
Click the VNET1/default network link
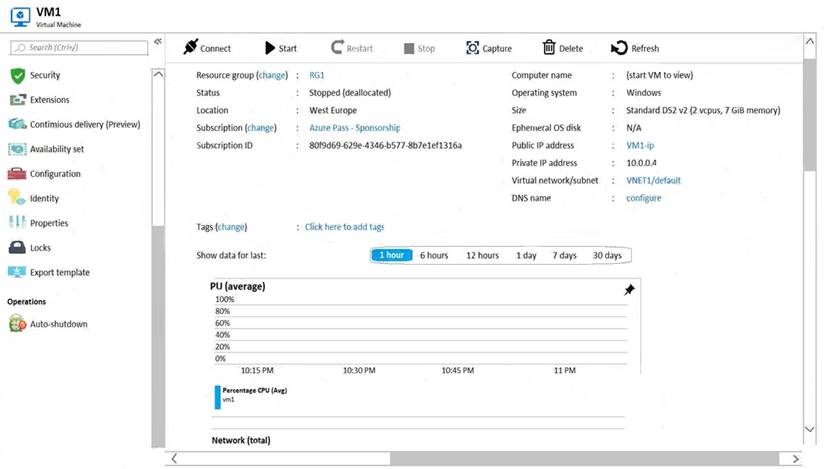tap(646, 180)
